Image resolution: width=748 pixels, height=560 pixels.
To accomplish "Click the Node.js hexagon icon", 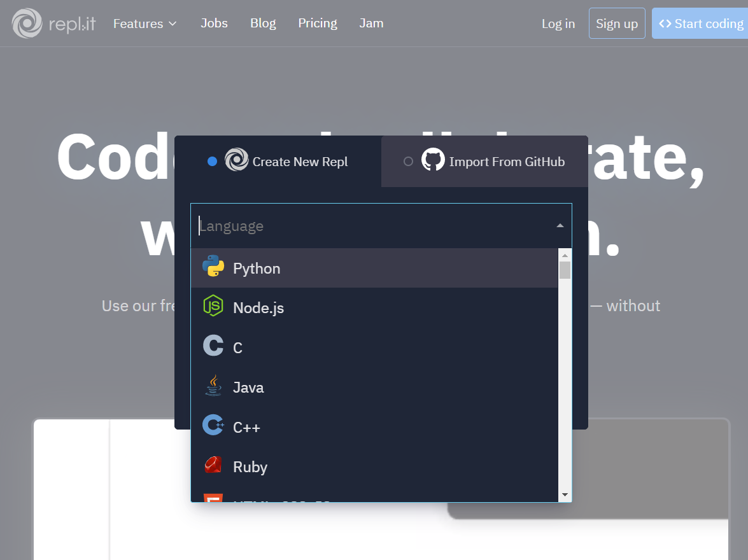I will tap(213, 305).
